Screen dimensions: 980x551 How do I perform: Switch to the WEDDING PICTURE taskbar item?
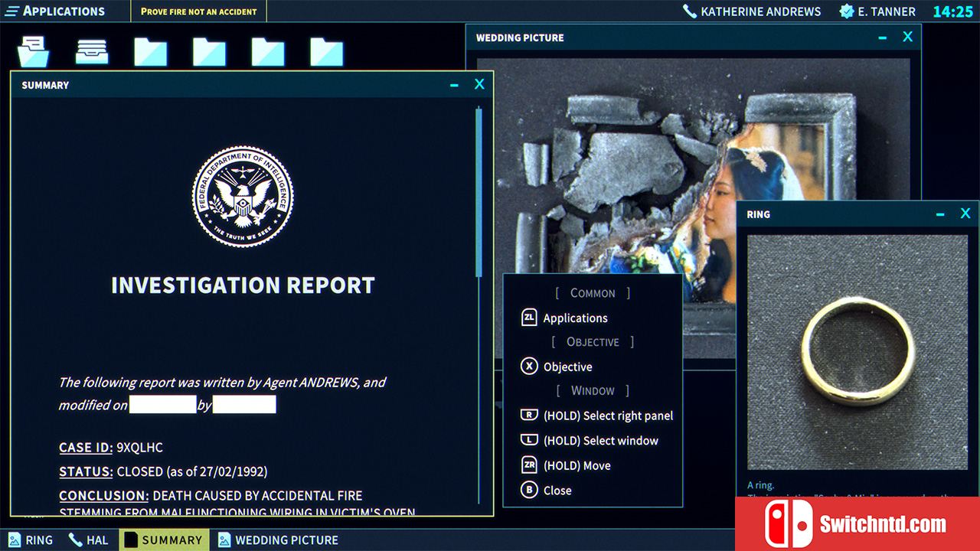click(279, 540)
